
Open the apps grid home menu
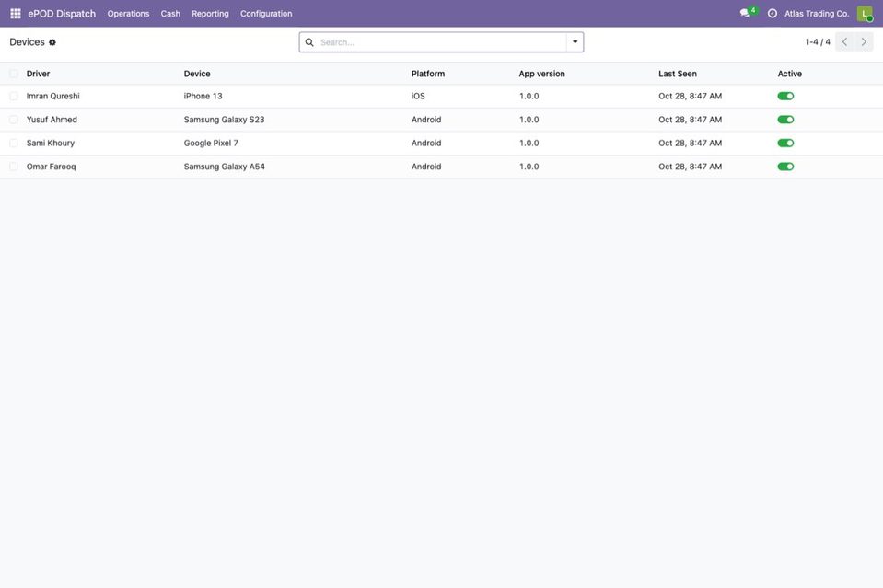(16, 14)
